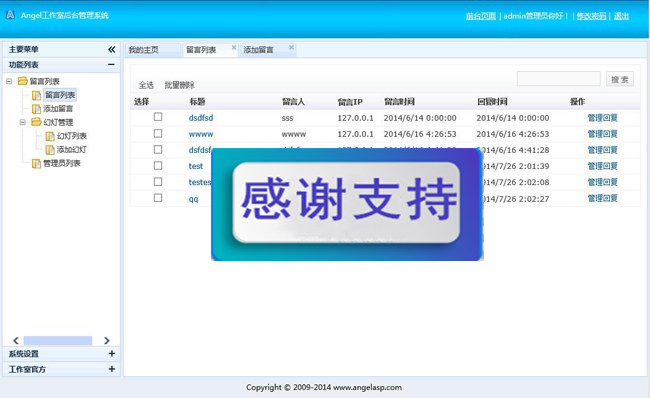This screenshot has width=650, height=398.
Task: Click the 工作室官方 panel title
Action: pos(27,369)
